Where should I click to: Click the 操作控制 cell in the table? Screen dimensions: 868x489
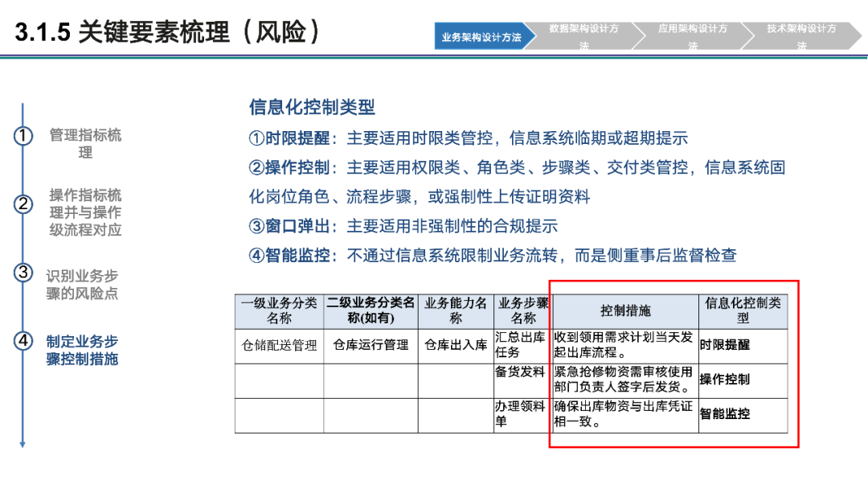743,380
